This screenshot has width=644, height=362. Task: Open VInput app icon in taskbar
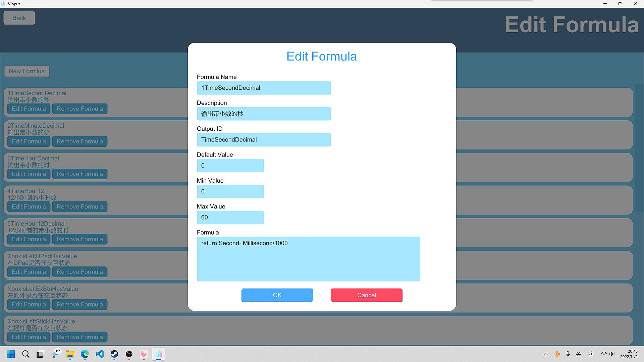[159, 354]
